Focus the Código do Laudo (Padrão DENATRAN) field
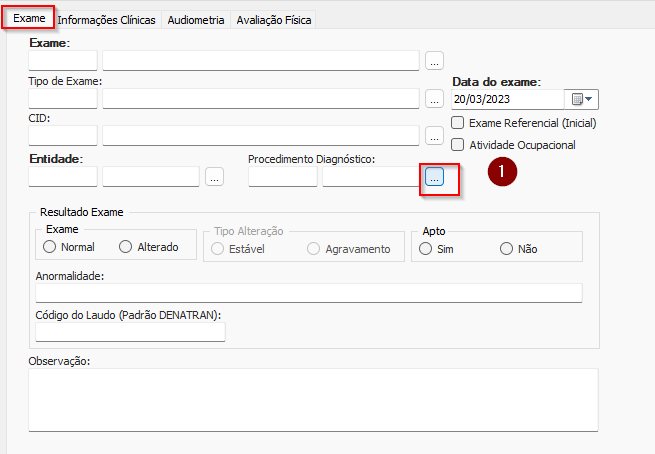The width and height of the screenshot is (655, 454). click(x=130, y=332)
